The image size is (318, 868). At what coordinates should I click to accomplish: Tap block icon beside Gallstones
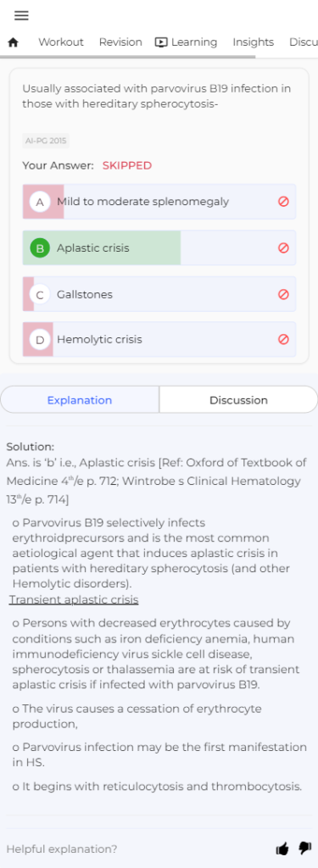(283, 294)
